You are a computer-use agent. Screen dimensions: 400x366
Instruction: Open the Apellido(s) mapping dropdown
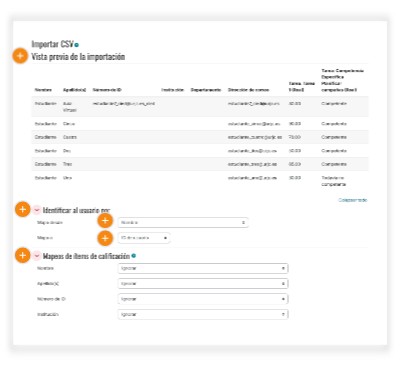click(x=203, y=284)
